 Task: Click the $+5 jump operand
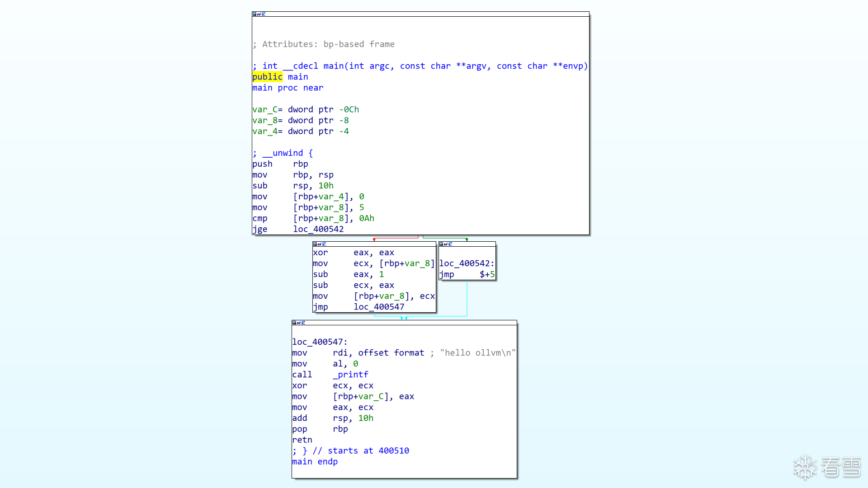(x=487, y=274)
